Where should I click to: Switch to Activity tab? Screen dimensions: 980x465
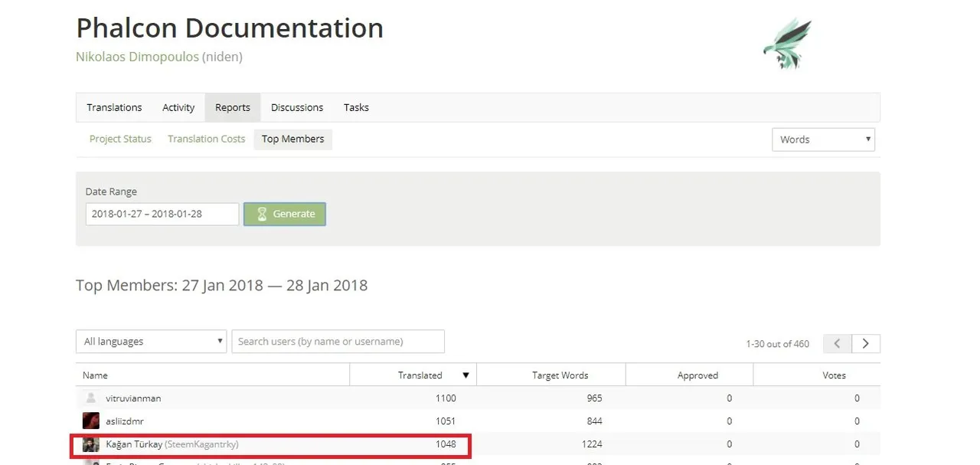178,107
